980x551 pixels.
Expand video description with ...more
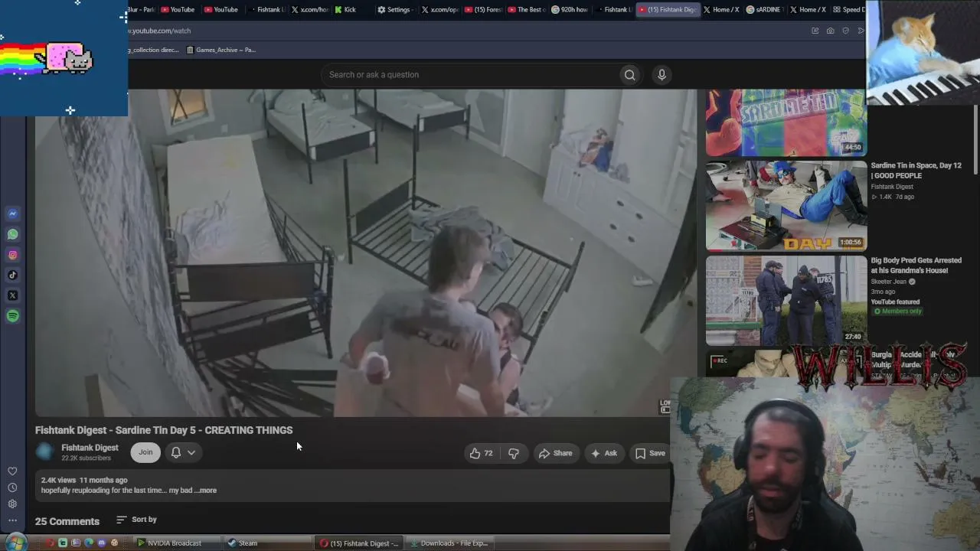(x=207, y=491)
